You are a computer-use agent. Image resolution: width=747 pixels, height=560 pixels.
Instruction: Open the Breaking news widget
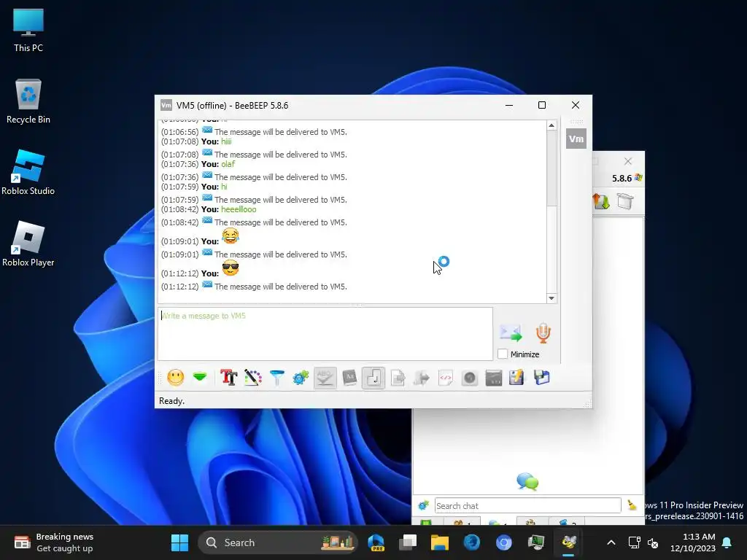[x=54, y=542]
